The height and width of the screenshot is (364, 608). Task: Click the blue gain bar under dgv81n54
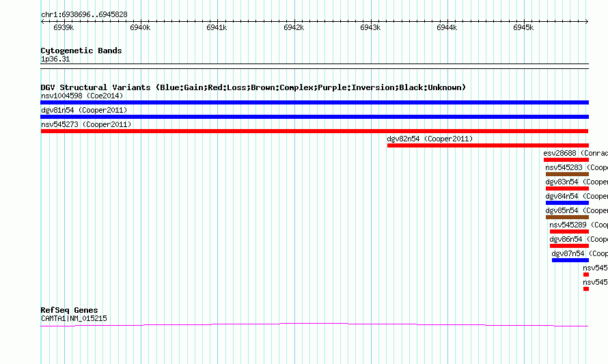[314, 117]
